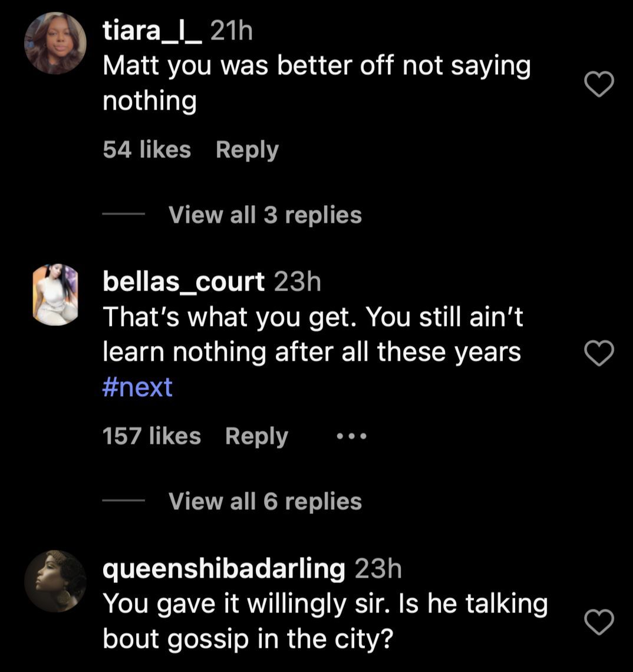Expand replies thread below 'Matt you was better off'
633x672 pixels.
click(x=265, y=215)
